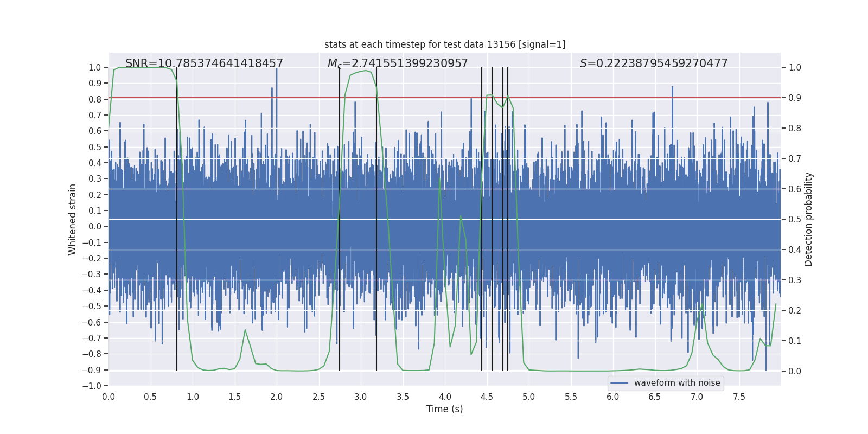The width and height of the screenshot is (868, 434).
Task: Click the S=0.2223 annotation text
Action: 653,63
